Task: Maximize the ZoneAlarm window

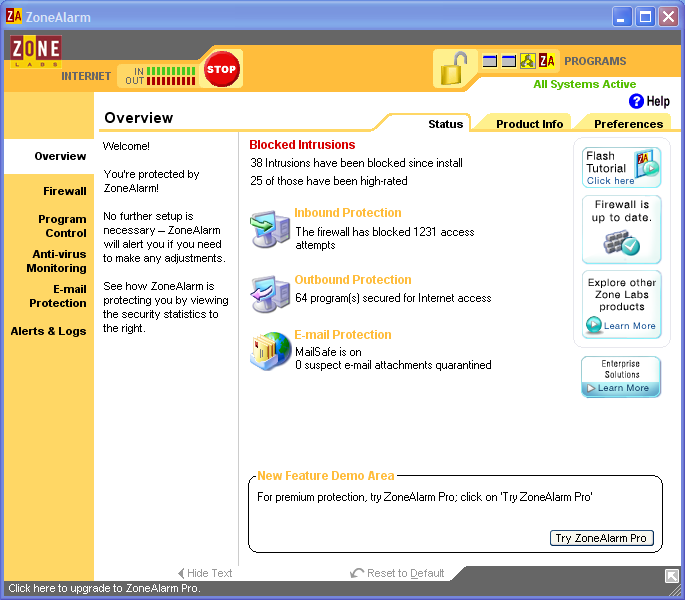Action: click(x=645, y=17)
